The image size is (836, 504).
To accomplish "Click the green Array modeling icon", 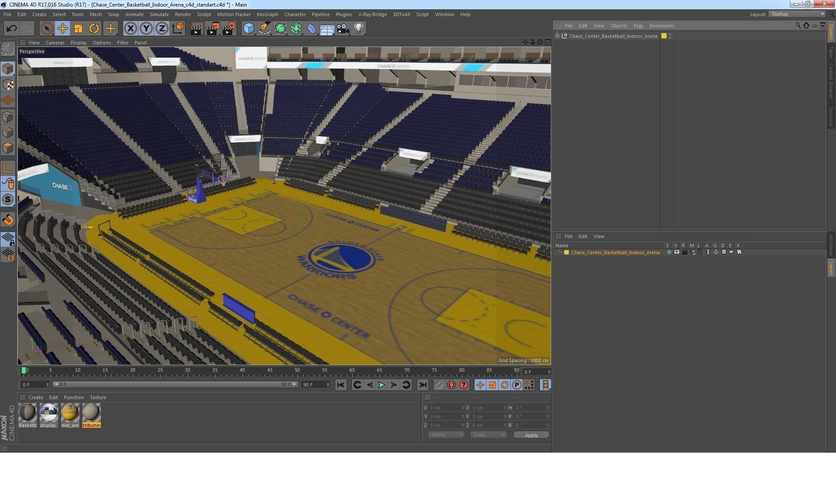I will click(296, 29).
